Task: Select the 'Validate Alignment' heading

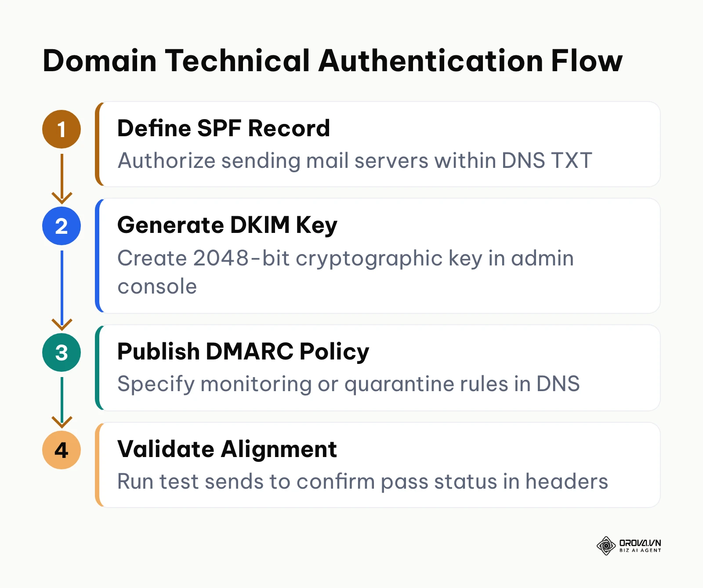Action: click(x=227, y=450)
